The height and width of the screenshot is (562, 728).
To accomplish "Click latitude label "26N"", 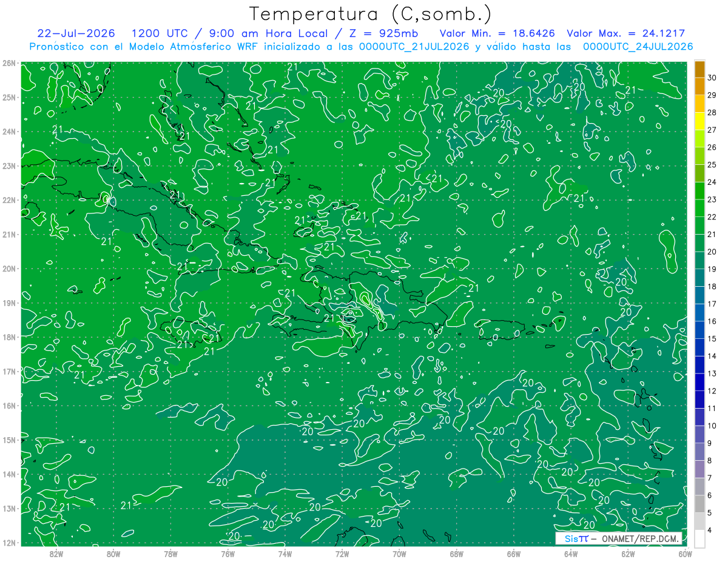I will coord(8,63).
